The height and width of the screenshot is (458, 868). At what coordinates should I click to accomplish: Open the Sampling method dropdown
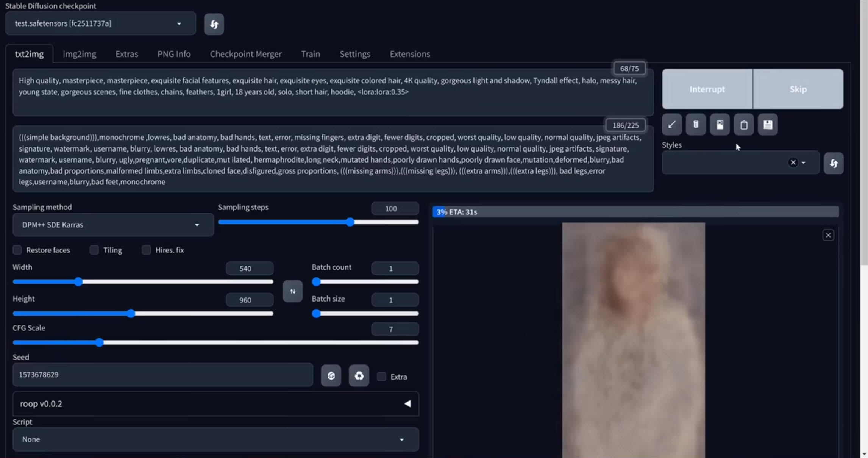[x=113, y=225]
